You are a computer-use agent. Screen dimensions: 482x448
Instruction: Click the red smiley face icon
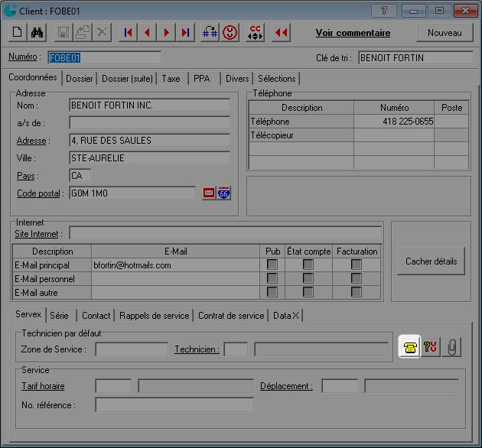click(230, 33)
